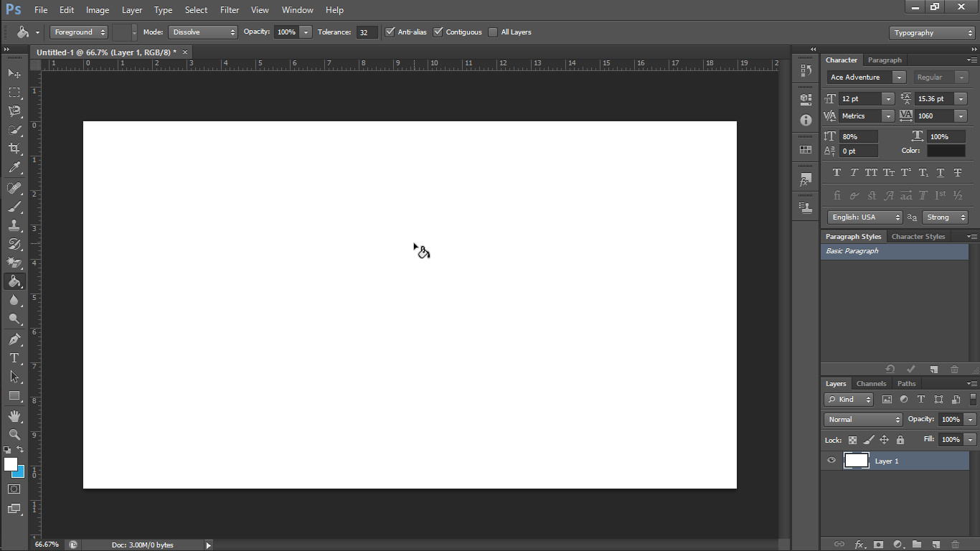Toggle Strikethrough text style
Screen dimensions: 980x551
point(958,173)
